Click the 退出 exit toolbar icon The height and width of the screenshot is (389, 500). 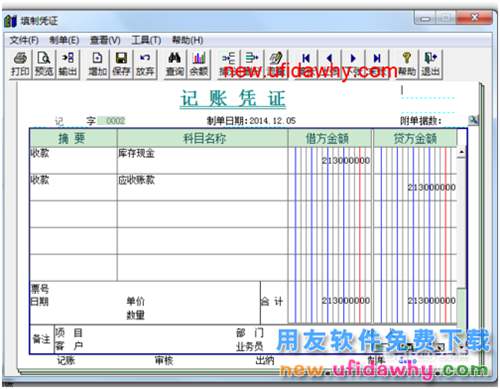(431, 64)
